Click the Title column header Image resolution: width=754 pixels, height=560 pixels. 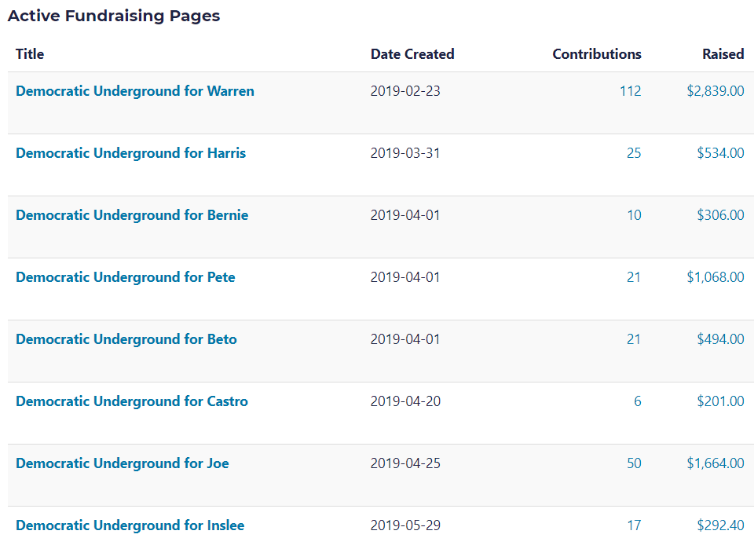[x=30, y=54]
